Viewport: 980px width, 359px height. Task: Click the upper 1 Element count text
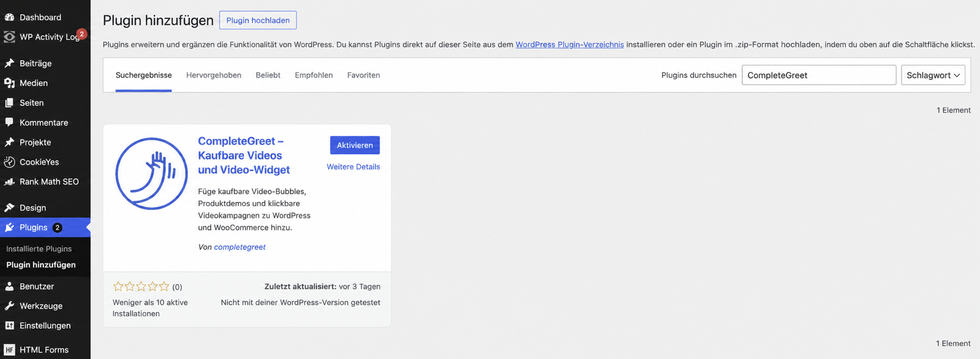[953, 110]
